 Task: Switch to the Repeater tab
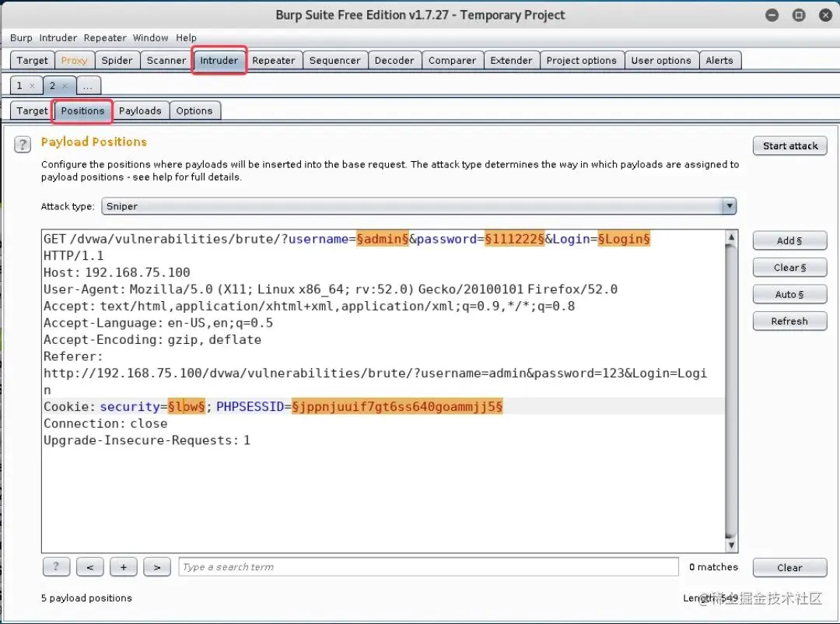[273, 61]
